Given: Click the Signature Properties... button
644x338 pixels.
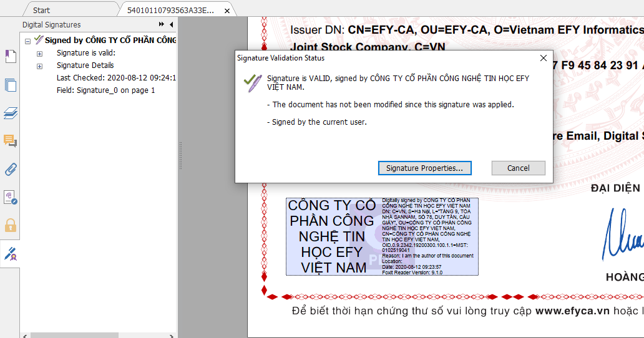Looking at the screenshot, I should click(425, 168).
